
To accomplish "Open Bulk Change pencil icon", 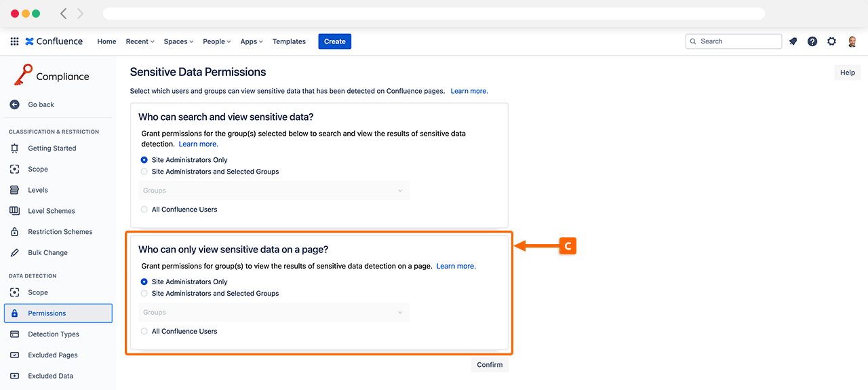I will click(x=14, y=252).
